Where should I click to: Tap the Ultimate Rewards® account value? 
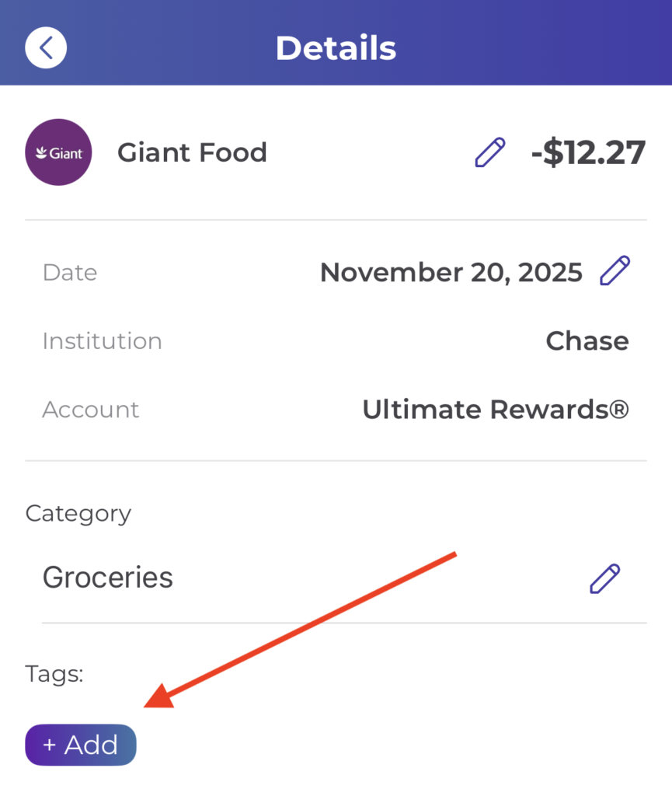click(495, 409)
